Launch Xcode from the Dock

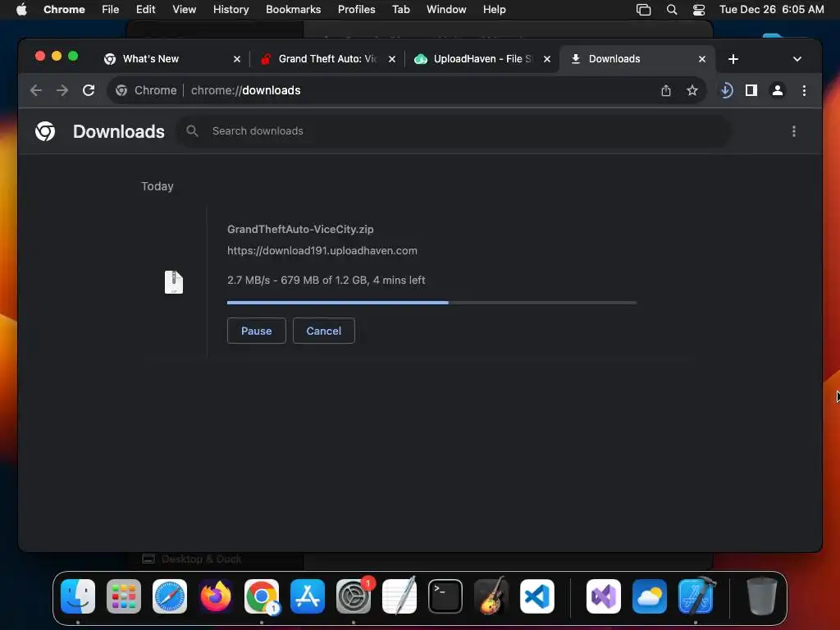[x=696, y=596]
